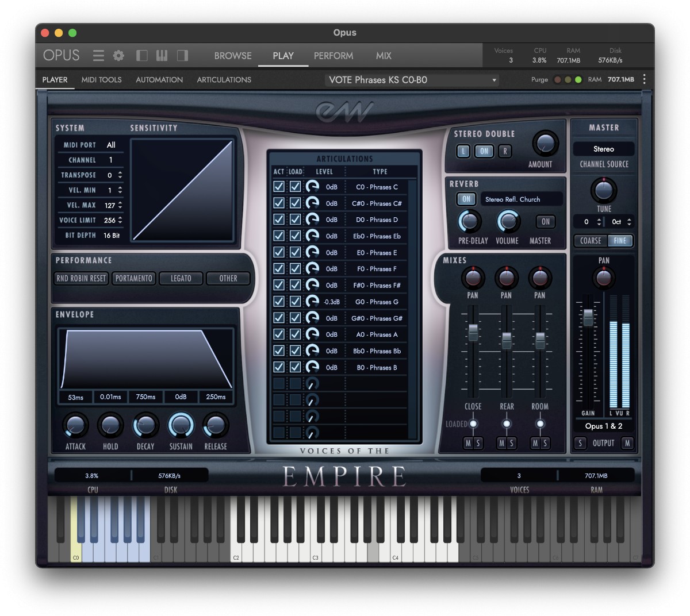The width and height of the screenshot is (690, 616).
Task: Click the Sustain envelope knob
Action: point(181,426)
